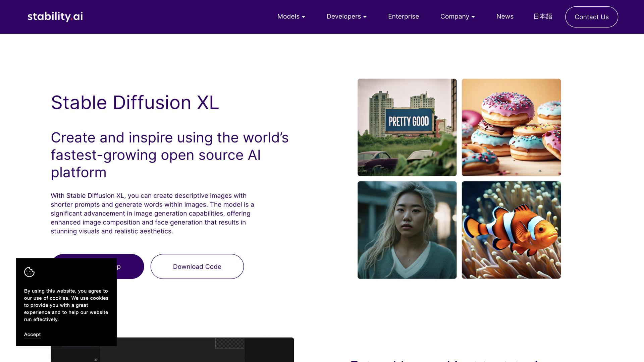Click the Download Code button

[x=197, y=266]
